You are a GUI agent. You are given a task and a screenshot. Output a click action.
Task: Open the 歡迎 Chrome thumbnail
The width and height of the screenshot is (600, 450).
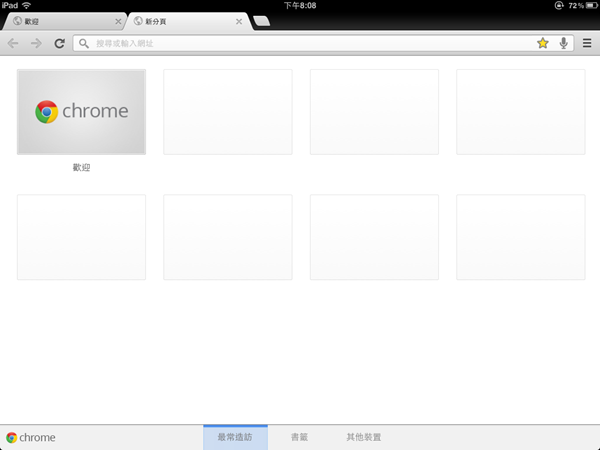(x=82, y=112)
